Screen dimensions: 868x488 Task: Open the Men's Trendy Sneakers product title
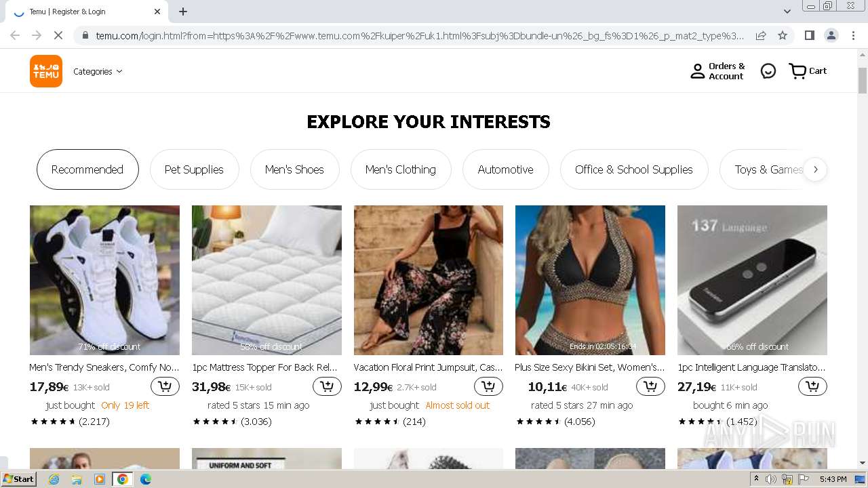tap(104, 367)
